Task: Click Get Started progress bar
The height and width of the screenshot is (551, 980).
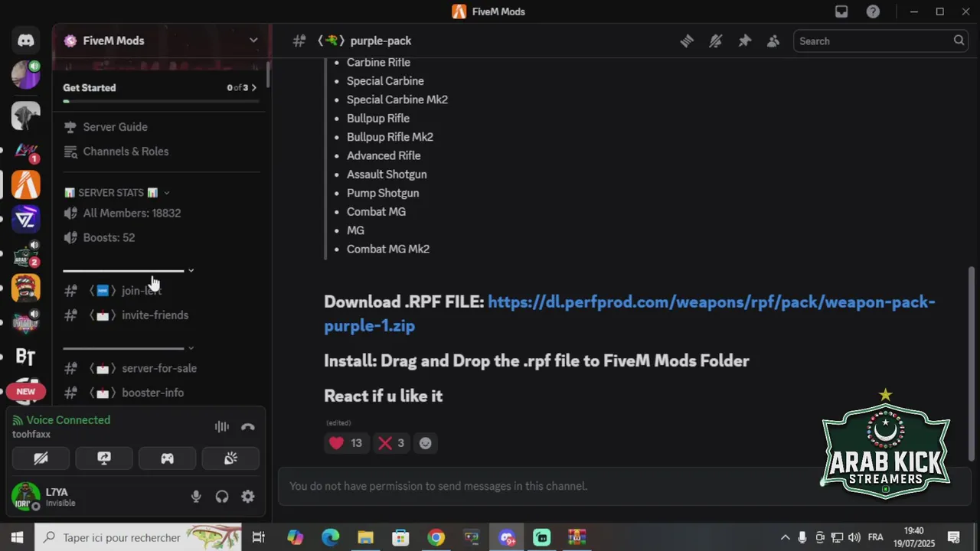Action: (x=161, y=101)
